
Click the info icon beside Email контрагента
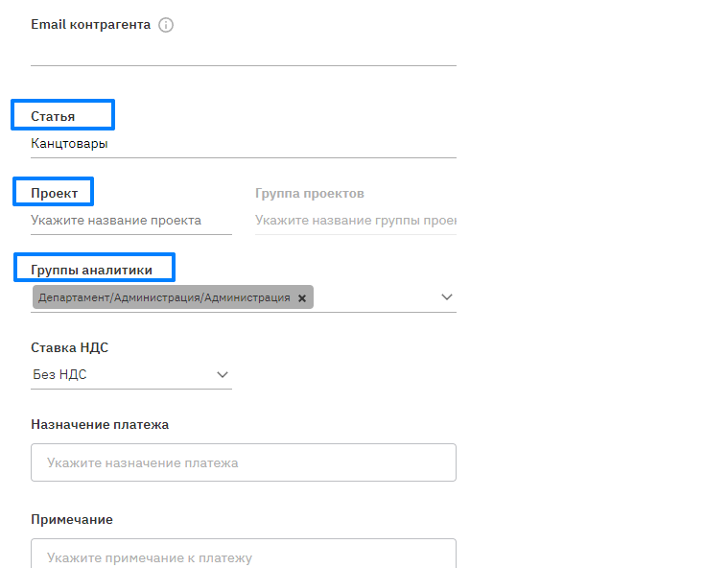[x=166, y=25]
